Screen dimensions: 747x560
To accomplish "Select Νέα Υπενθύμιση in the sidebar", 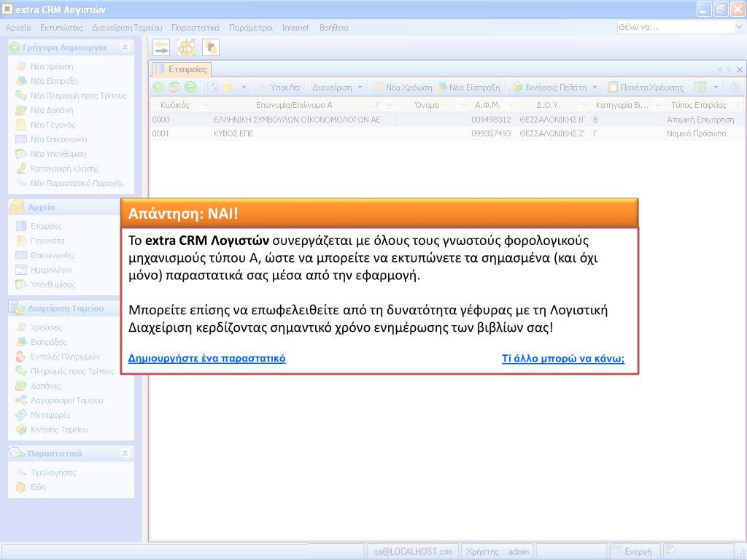I will 51,154.
